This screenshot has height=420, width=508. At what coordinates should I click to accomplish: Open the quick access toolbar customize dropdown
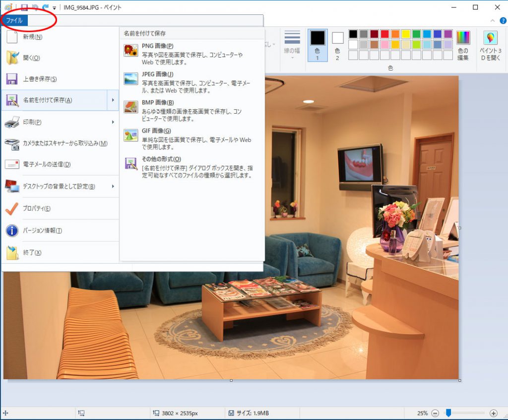[x=54, y=8]
